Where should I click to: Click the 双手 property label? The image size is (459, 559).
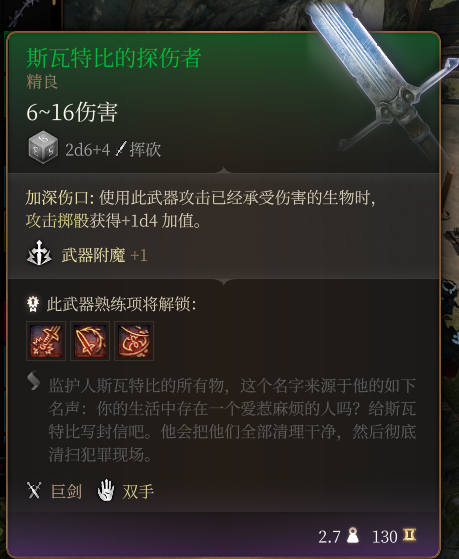[x=138, y=491]
